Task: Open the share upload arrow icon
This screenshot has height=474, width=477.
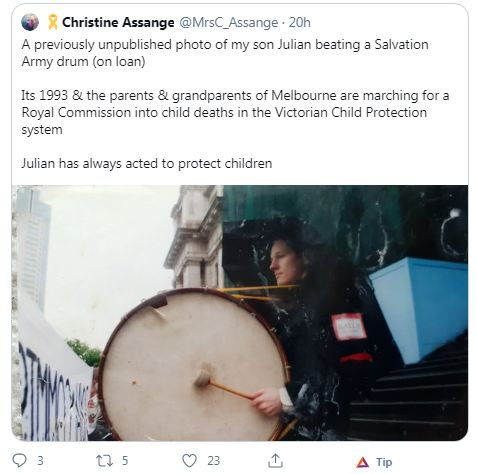Action: 275,461
